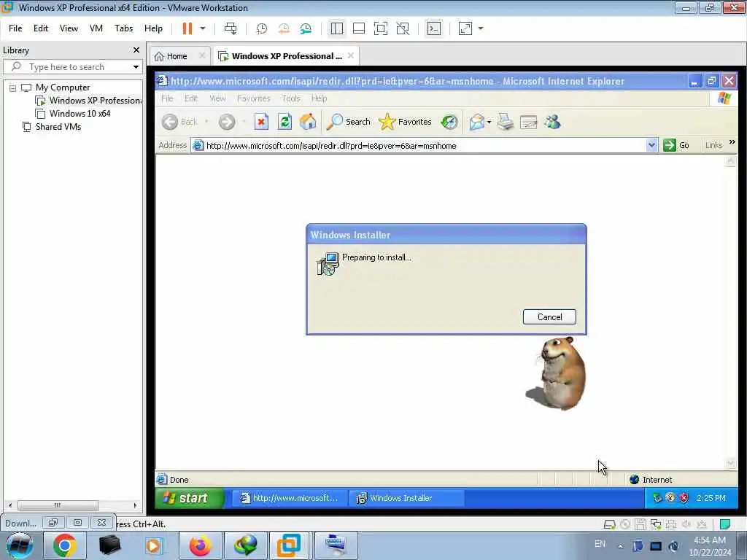Image resolution: width=747 pixels, height=560 pixels.
Task: Click the IE Mail icon
Action: pos(477,122)
